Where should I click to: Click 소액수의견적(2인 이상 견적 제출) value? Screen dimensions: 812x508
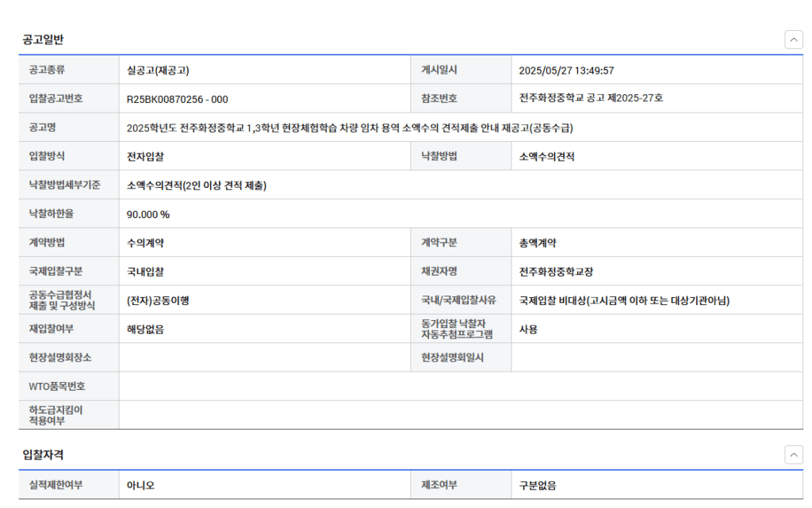click(197, 185)
